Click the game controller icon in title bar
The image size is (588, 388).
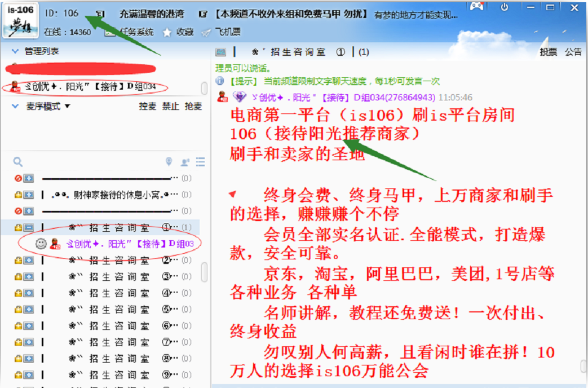point(476,7)
